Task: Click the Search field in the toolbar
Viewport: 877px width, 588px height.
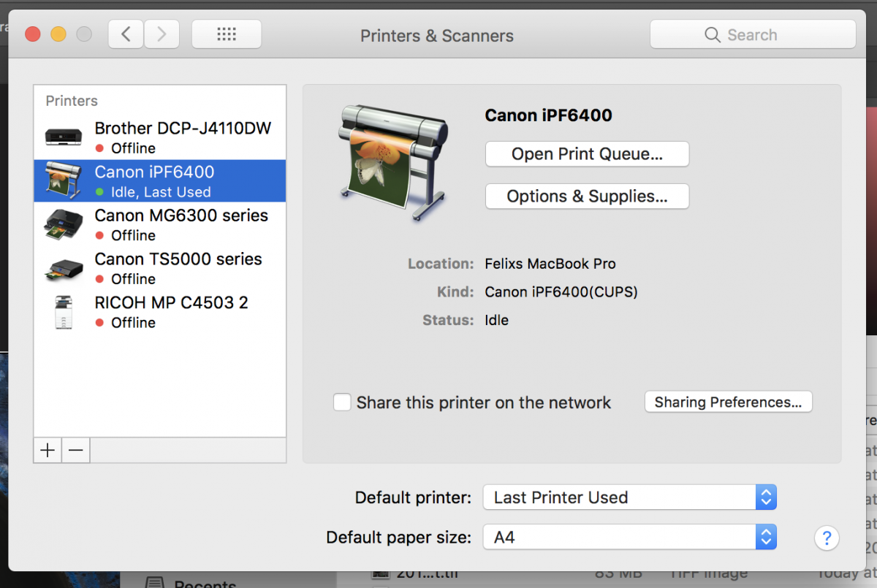Action: [753, 34]
